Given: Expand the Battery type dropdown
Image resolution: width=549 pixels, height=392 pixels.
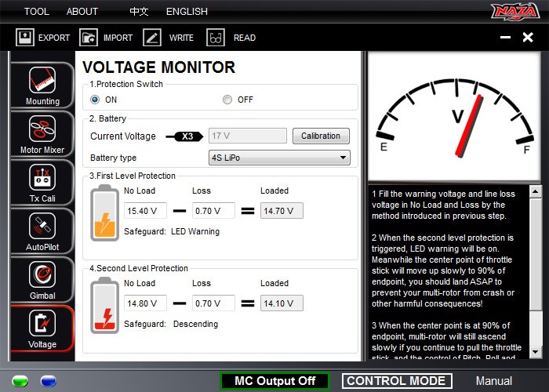Looking at the screenshot, I should point(278,158).
